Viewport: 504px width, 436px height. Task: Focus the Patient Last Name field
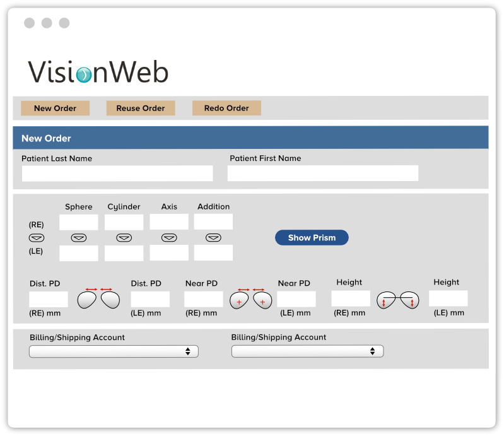point(117,174)
